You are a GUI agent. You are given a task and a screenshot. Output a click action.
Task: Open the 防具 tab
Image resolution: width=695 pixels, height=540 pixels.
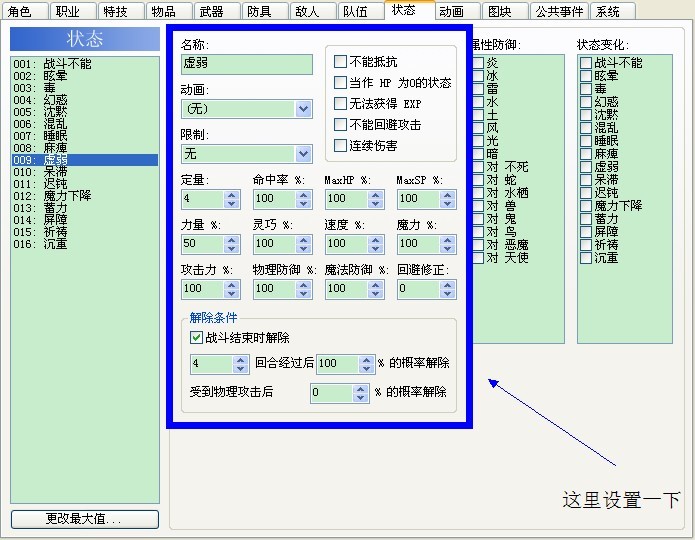click(265, 11)
